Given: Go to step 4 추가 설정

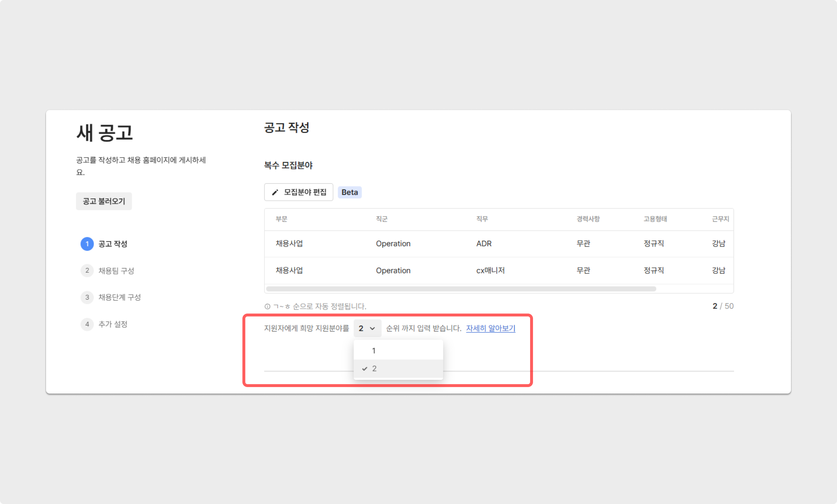Looking at the screenshot, I should pyautogui.click(x=104, y=324).
